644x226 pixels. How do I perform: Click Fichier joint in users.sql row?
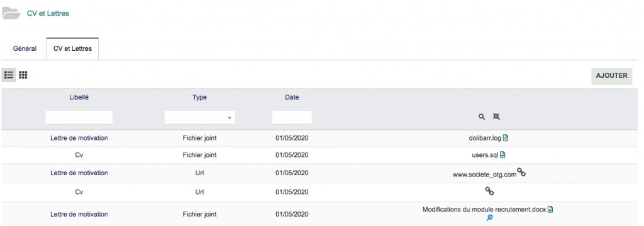pyautogui.click(x=199, y=155)
